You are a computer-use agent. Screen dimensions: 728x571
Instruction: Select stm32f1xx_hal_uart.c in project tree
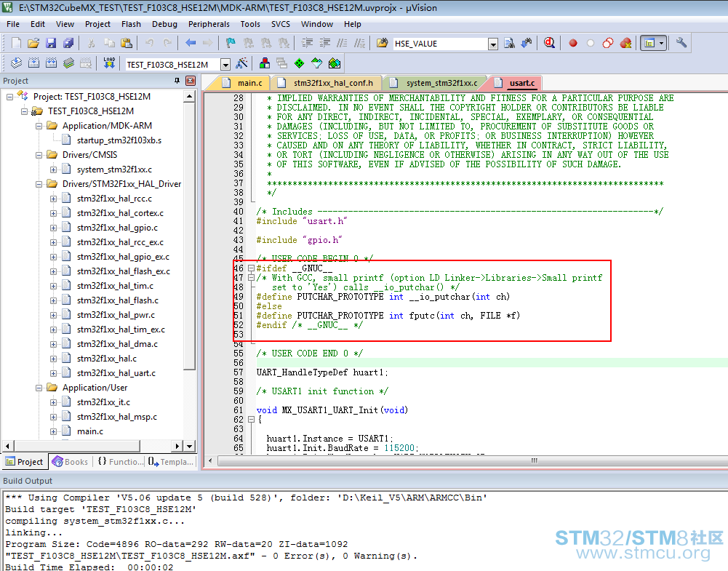pos(116,373)
